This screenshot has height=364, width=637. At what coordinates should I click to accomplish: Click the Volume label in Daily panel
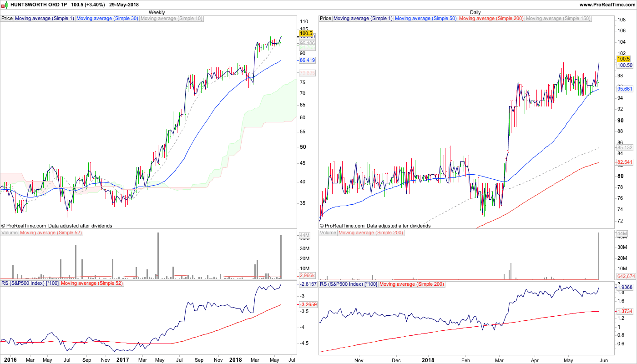click(328, 233)
